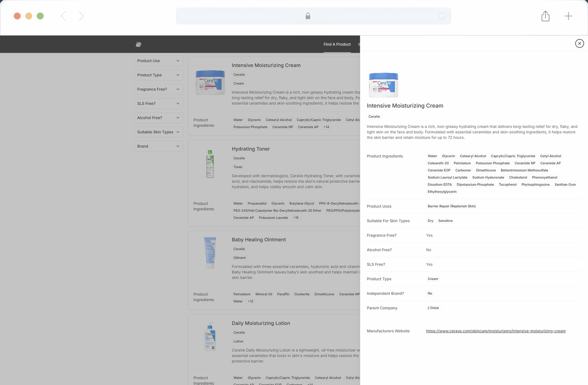Click the Tocopherol ingredient tag
588x385 pixels.
click(x=508, y=185)
